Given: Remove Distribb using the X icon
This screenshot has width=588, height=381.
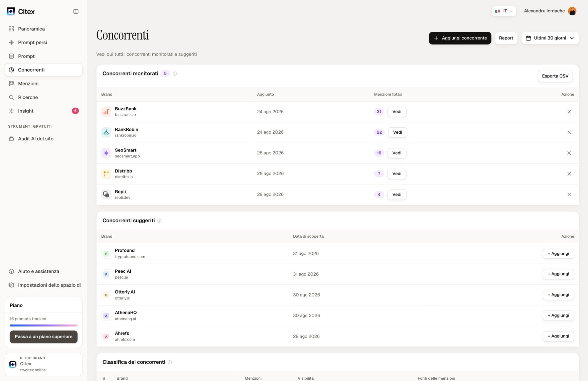Looking at the screenshot, I should (x=569, y=174).
